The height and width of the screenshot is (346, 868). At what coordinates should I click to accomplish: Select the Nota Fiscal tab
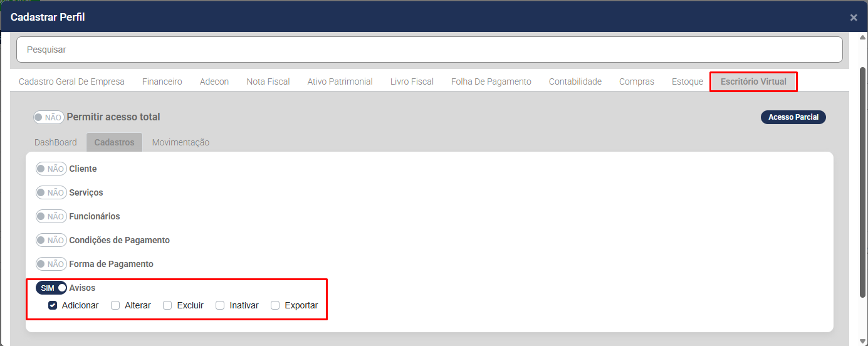tap(268, 81)
